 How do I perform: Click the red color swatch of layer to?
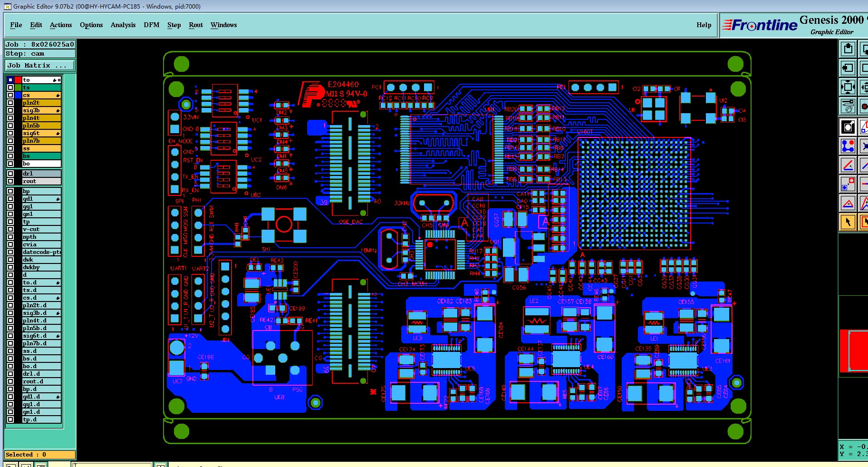(18, 80)
